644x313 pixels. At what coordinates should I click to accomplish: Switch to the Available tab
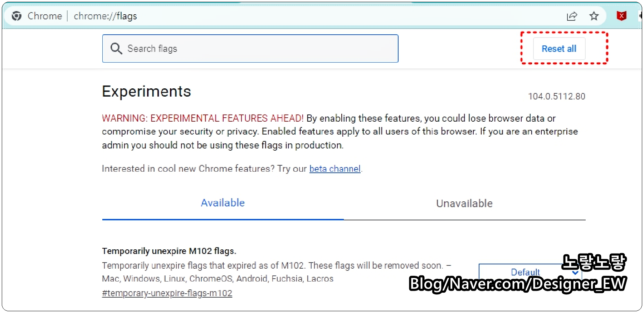223,203
